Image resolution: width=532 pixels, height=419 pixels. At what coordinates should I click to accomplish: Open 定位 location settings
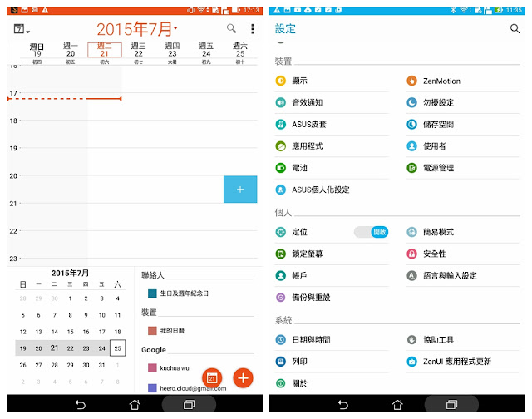[x=299, y=232]
